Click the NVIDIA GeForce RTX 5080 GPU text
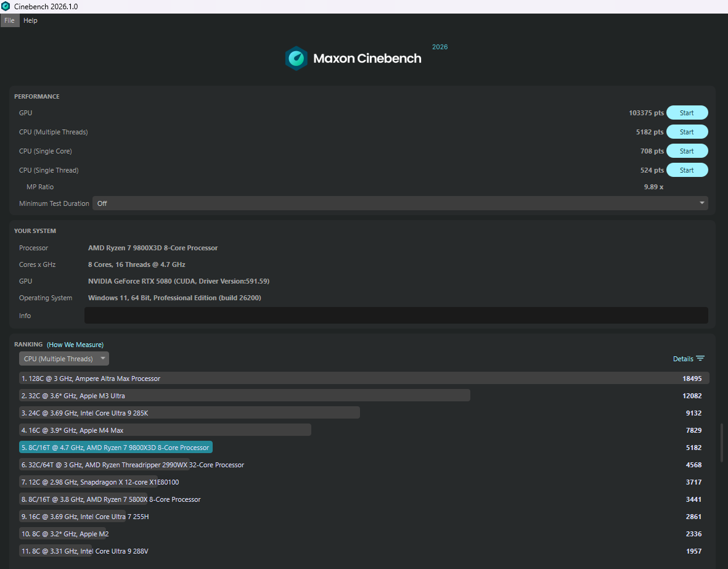The width and height of the screenshot is (728, 569). point(179,281)
